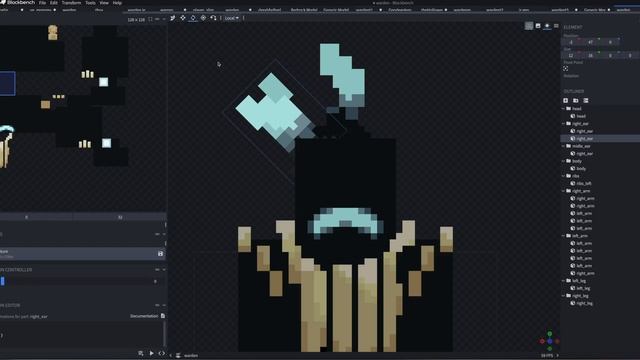The image size is (640, 360).
Task: Click the vertical dots after Local dropdown
Action: coord(244,18)
